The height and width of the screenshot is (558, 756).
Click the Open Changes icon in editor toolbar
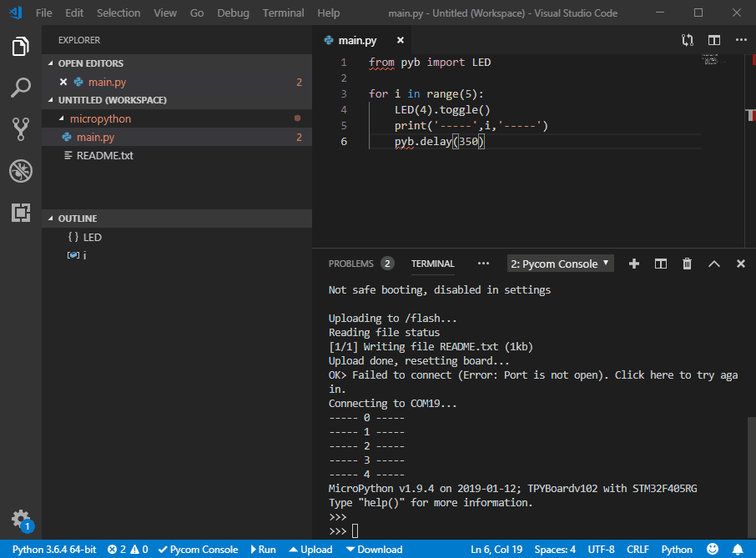[x=688, y=40]
